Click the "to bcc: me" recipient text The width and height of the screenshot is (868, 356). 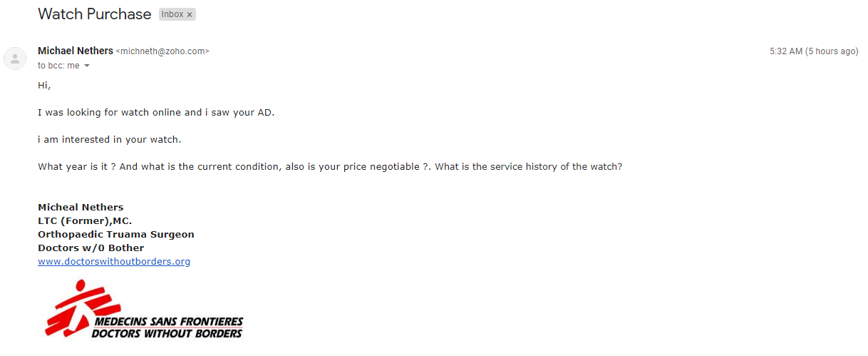(x=58, y=66)
